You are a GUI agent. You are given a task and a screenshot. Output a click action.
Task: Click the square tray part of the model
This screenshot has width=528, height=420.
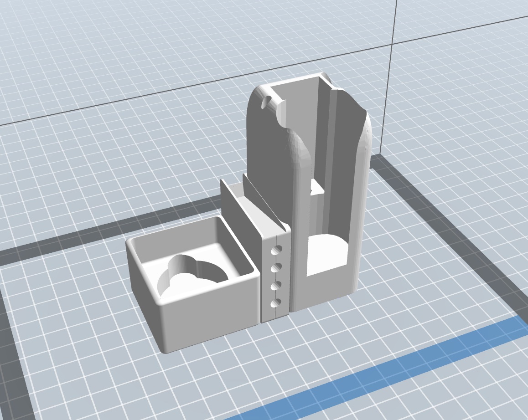pyautogui.click(x=193, y=284)
